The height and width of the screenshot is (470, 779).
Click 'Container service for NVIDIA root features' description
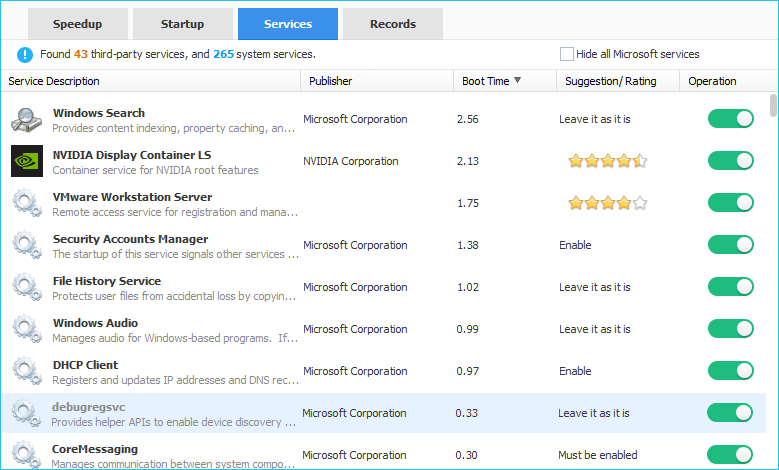click(x=156, y=170)
